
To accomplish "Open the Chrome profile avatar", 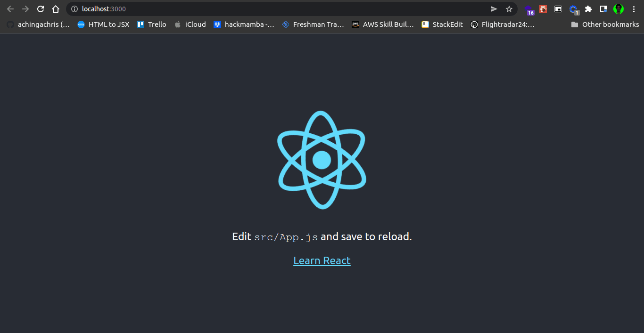I will (619, 9).
